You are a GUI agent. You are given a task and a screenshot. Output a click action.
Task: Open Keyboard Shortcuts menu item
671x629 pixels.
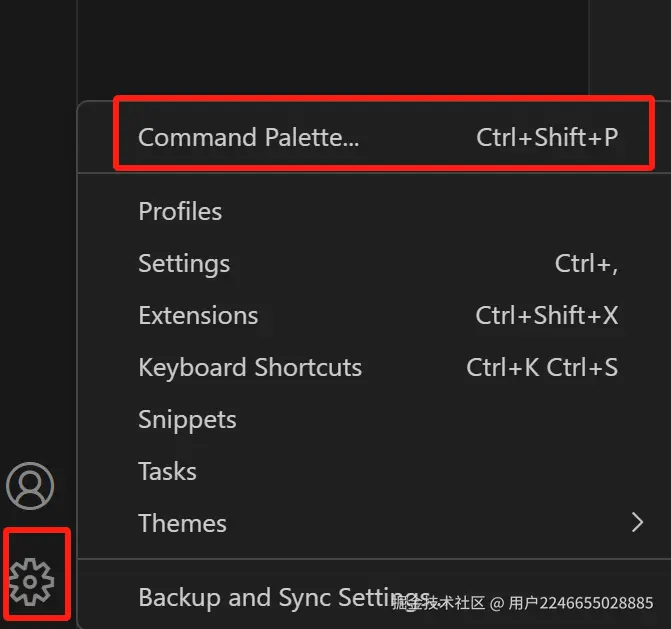point(250,368)
